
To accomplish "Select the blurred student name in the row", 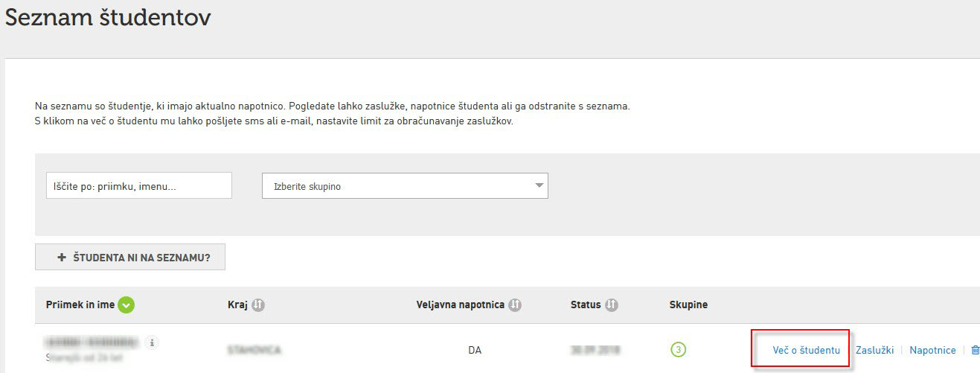I will [92, 342].
